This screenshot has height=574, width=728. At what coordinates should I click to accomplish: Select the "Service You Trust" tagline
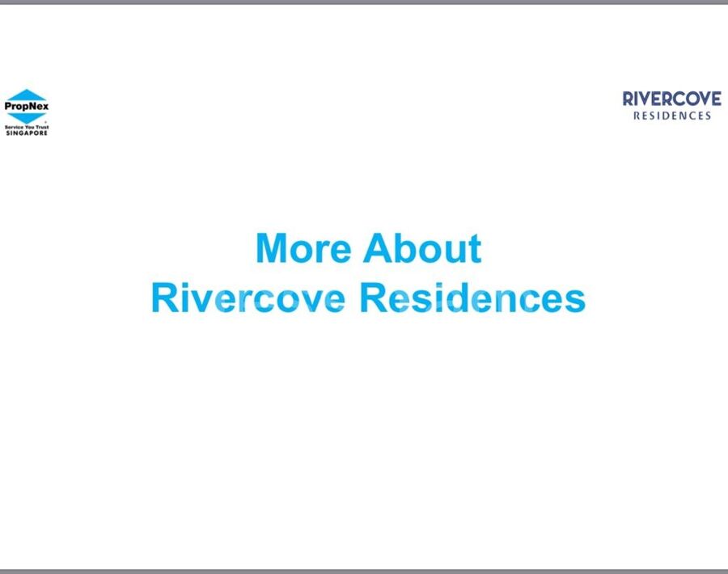click(x=27, y=128)
